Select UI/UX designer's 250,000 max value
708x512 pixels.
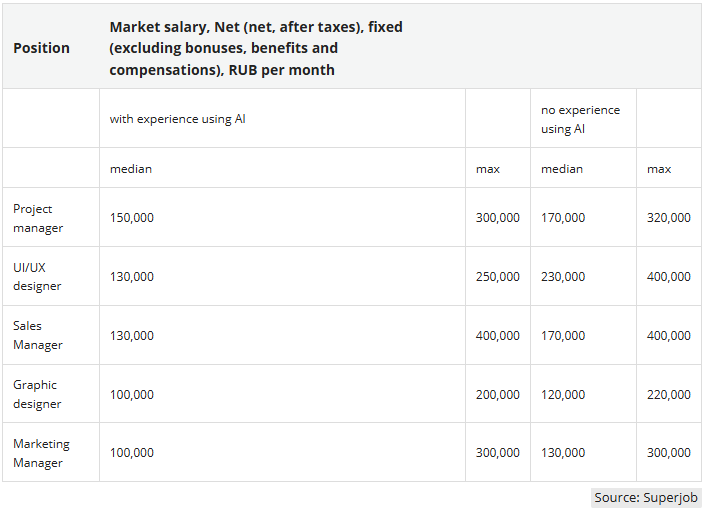[x=498, y=276]
